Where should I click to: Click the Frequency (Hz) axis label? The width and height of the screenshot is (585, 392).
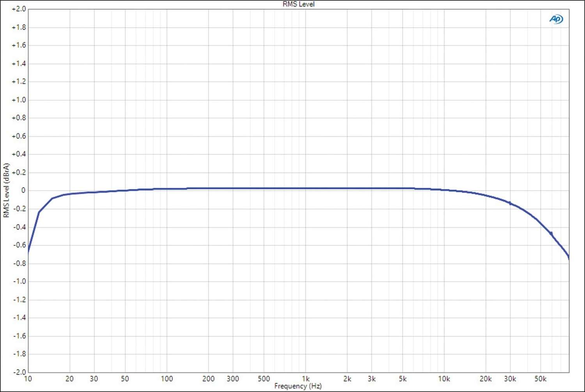(x=298, y=386)
